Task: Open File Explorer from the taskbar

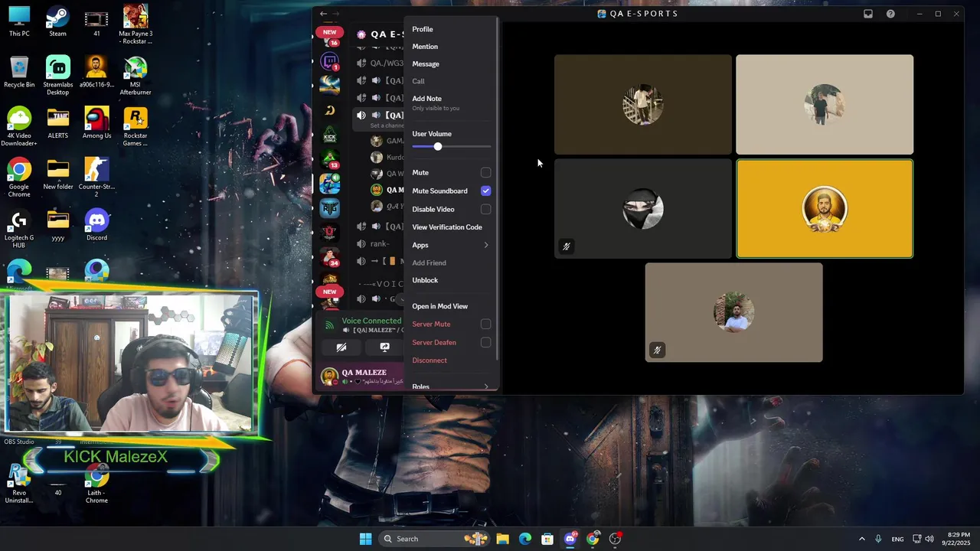Action: click(502, 539)
